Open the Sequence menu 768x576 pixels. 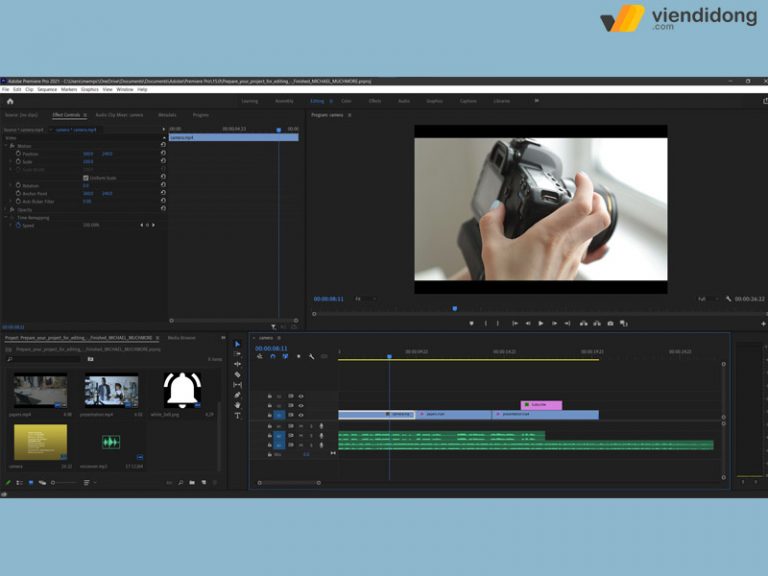[x=47, y=90]
